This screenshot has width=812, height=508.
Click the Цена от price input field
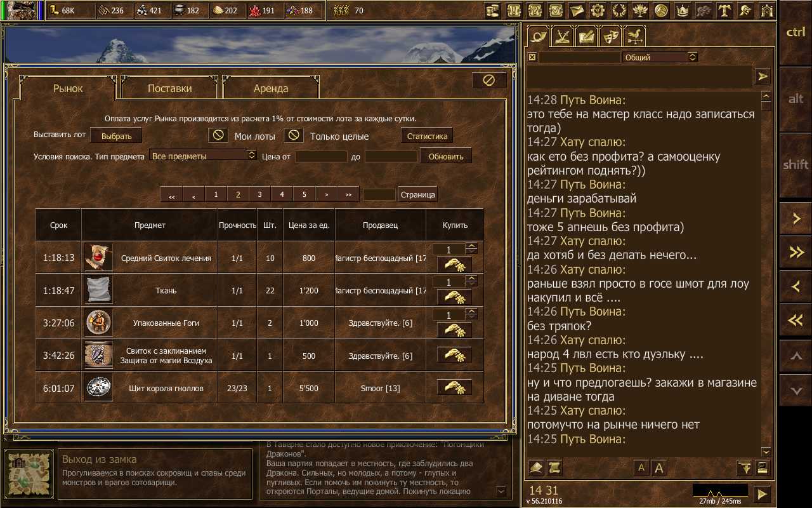click(321, 156)
